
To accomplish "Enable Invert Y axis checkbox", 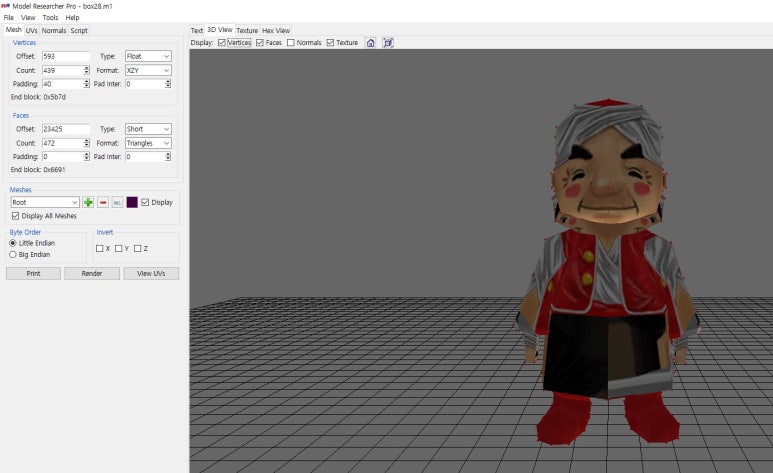I will [119, 248].
